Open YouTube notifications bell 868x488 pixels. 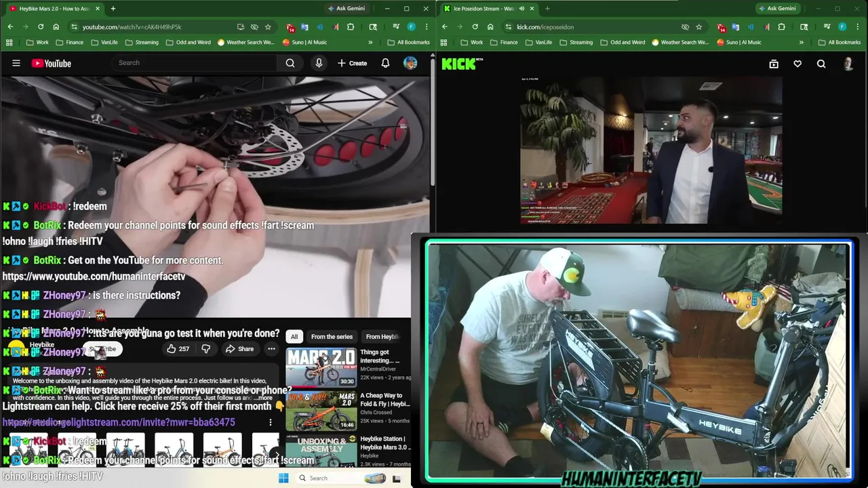(385, 63)
